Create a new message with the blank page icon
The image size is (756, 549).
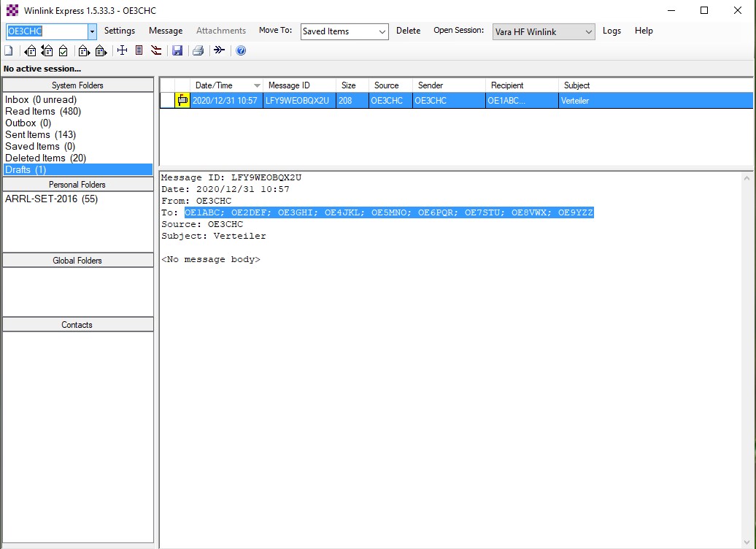9,50
